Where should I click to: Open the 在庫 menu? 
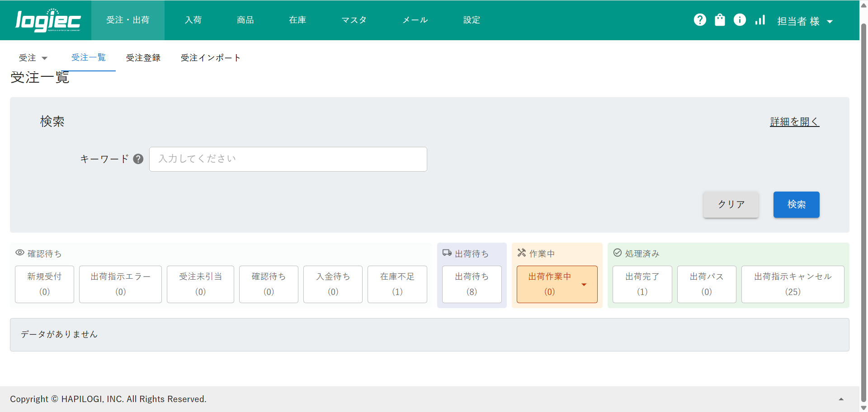pos(297,20)
